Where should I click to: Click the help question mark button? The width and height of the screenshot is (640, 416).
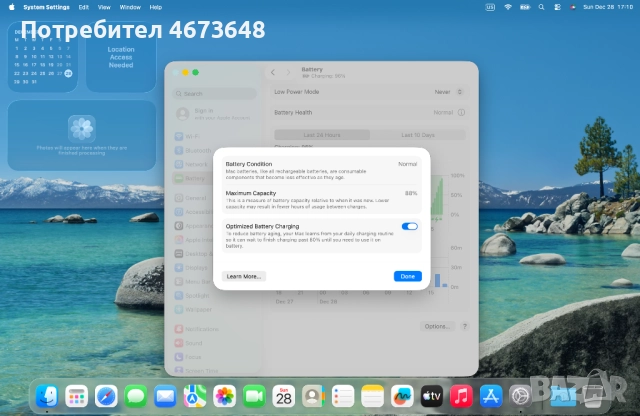coord(464,326)
